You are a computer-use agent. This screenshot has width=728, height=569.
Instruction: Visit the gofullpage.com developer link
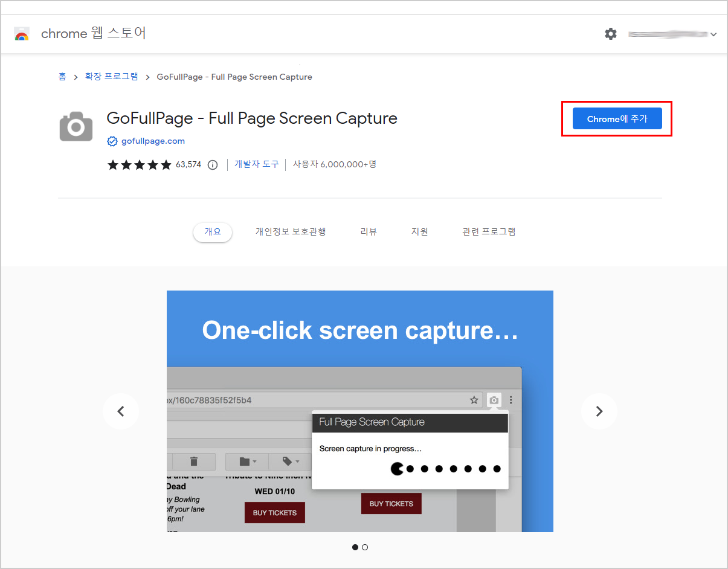click(x=153, y=141)
